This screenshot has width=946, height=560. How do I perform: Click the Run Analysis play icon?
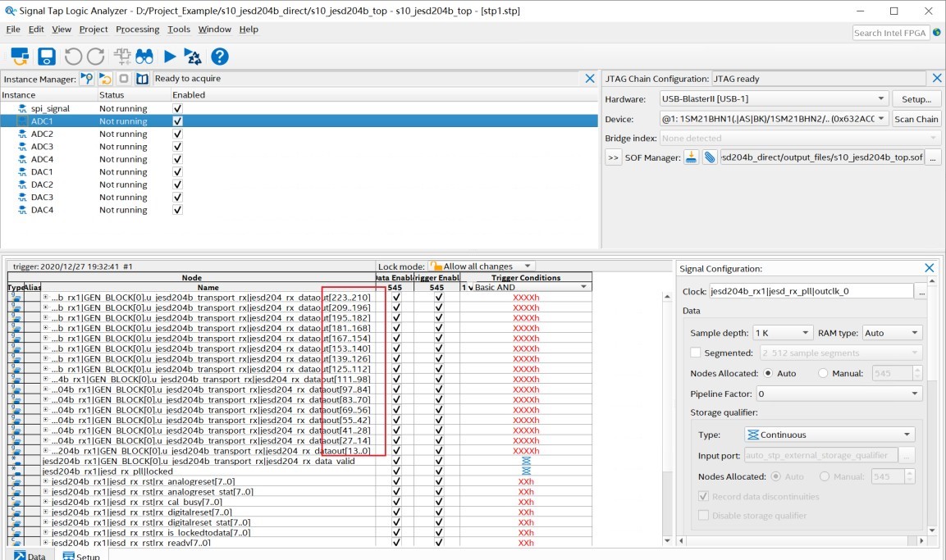click(x=170, y=57)
